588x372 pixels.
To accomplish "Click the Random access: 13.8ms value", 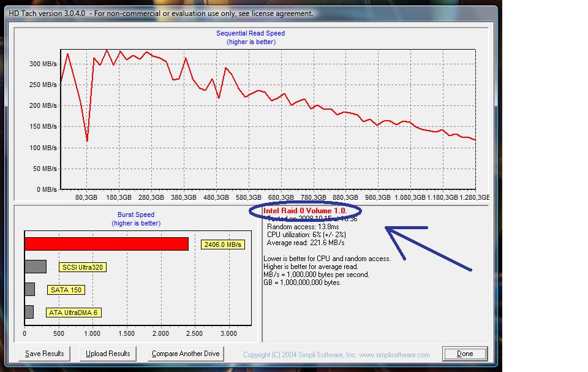I will [x=303, y=227].
